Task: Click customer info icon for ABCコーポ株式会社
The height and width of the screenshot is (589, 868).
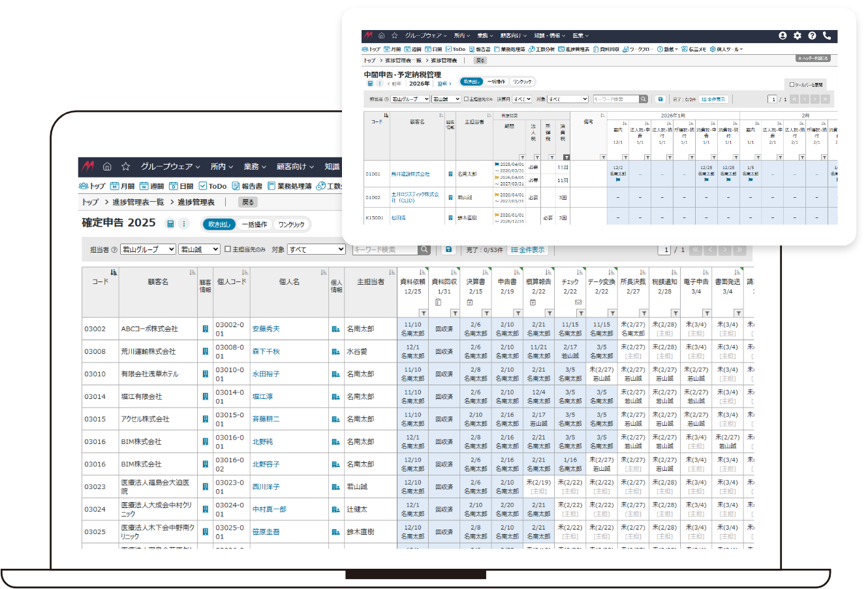Action: pos(205,329)
